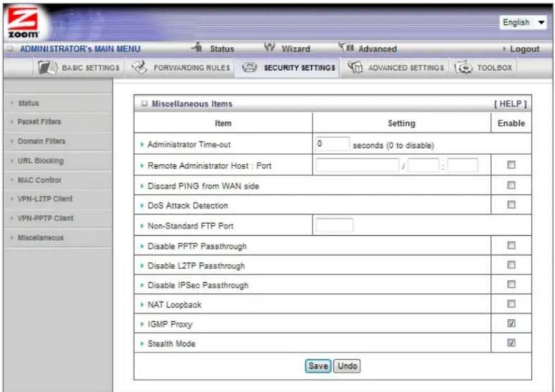555x392 pixels.
Task: Click the Toolbox gear icon
Action: click(463, 67)
